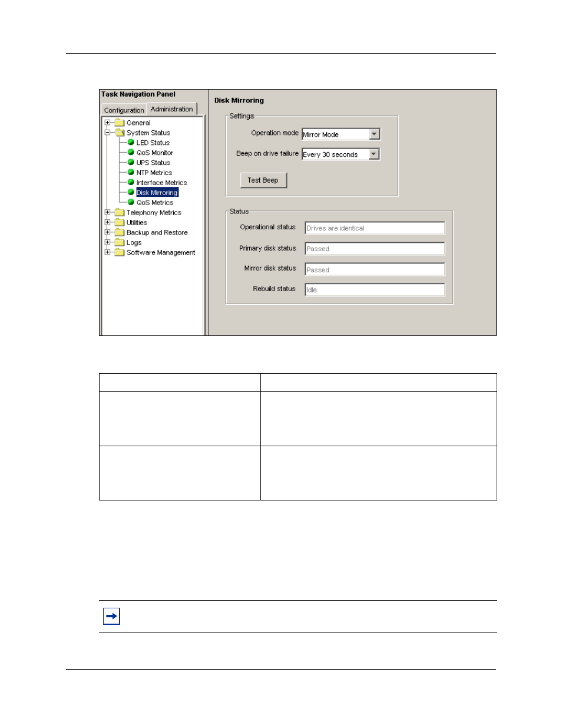Click the green Interface Metrics indicator icon
The height and width of the screenshot is (728, 562).
pos(131,182)
